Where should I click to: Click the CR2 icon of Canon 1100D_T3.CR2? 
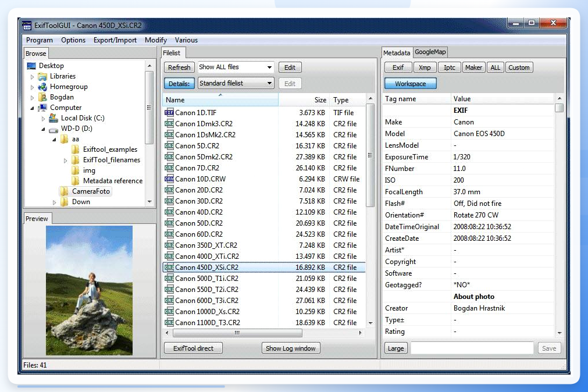pos(169,323)
